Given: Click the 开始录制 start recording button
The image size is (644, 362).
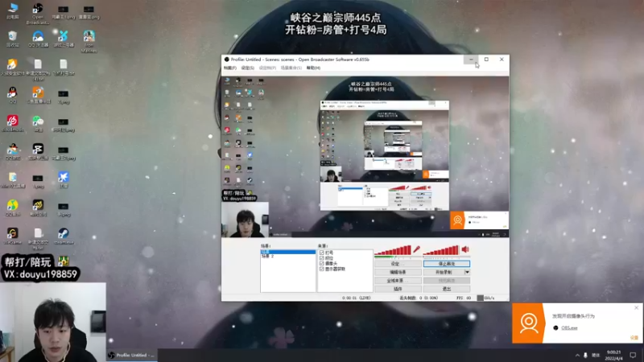Looking at the screenshot, I should (444, 272).
